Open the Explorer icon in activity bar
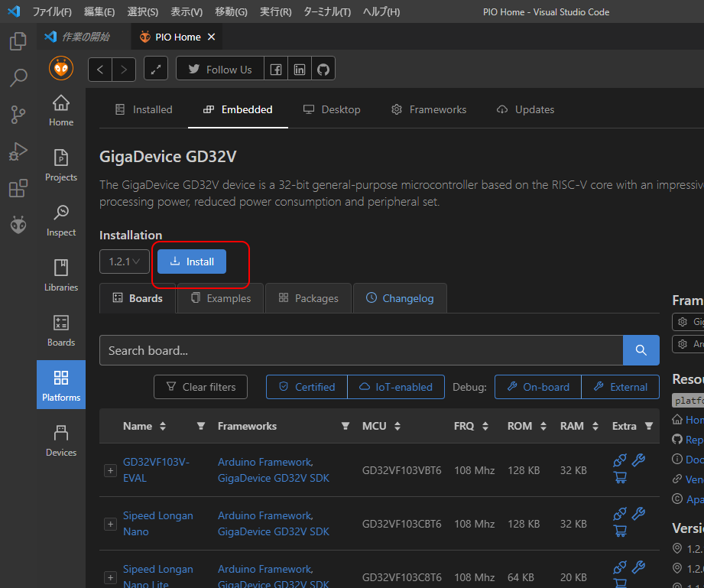The height and width of the screenshot is (588, 704). coord(18,41)
